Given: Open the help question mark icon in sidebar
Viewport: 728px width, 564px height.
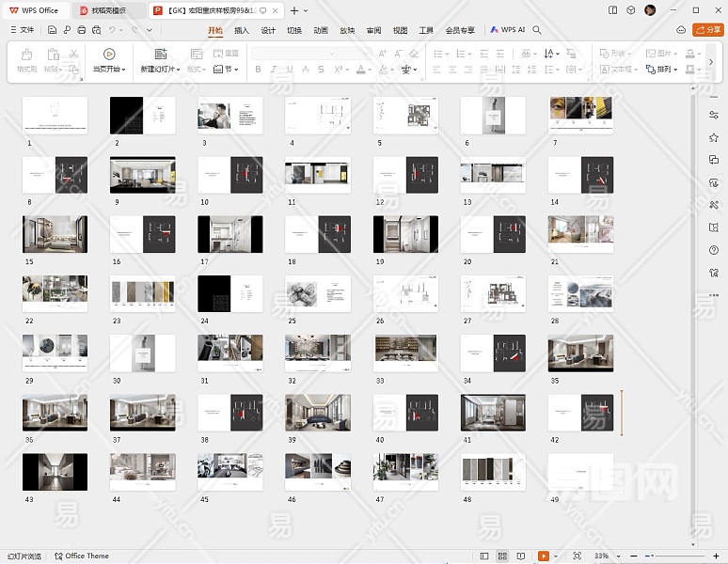Looking at the screenshot, I should [x=714, y=250].
